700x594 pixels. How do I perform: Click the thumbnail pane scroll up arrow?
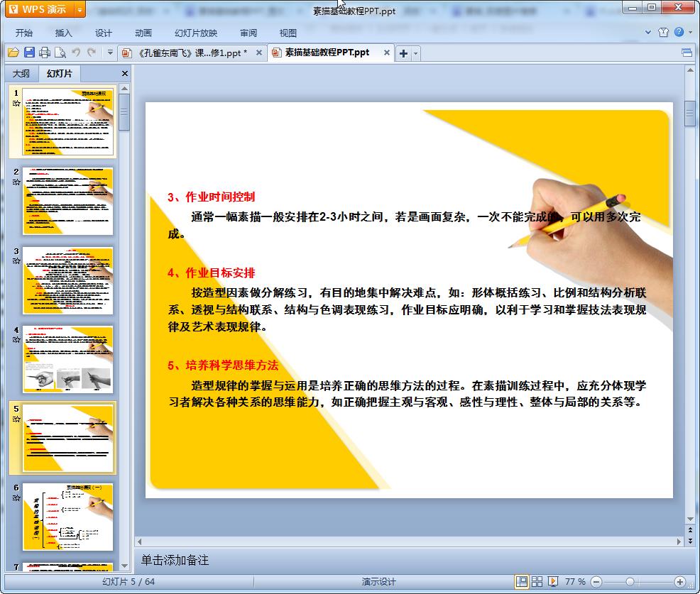[124, 89]
